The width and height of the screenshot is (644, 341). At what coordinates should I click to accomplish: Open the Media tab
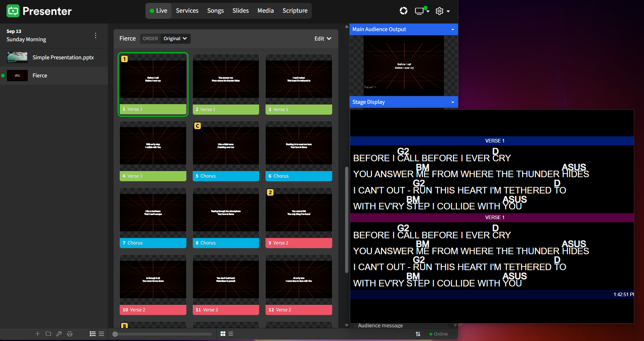tap(266, 11)
